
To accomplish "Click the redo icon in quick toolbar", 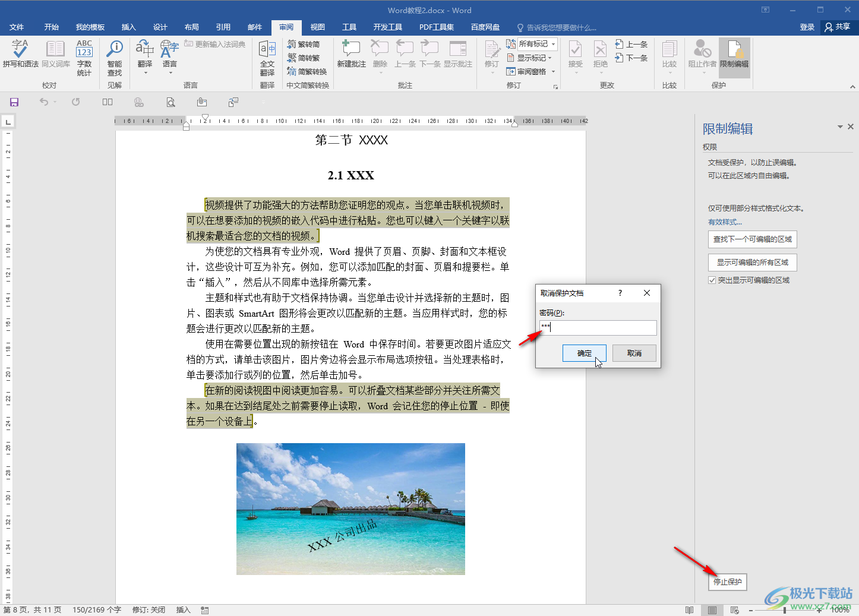I will (75, 102).
